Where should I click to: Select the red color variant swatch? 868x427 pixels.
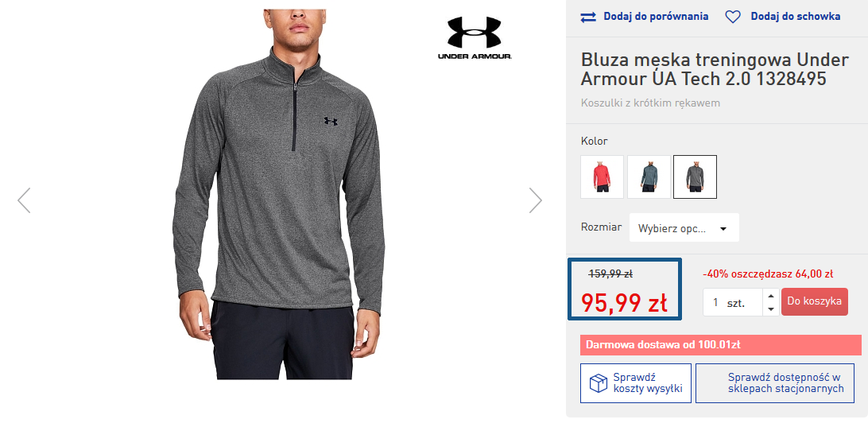pos(603,177)
